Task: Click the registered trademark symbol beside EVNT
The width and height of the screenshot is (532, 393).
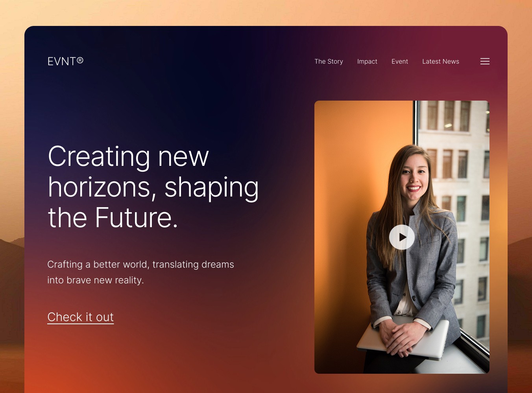Action: click(80, 60)
